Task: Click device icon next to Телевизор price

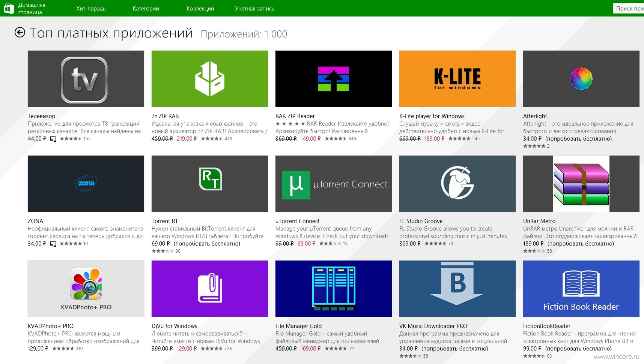Action: tap(53, 139)
